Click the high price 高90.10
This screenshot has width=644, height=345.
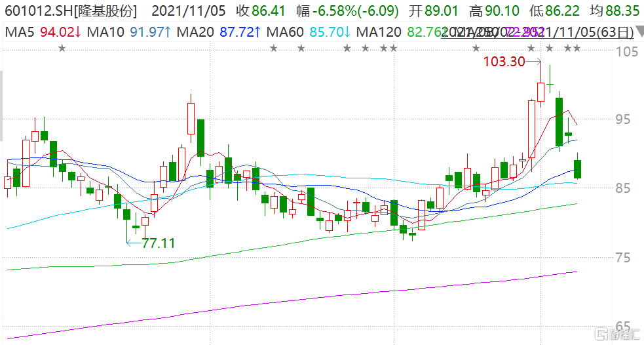pyautogui.click(x=494, y=10)
